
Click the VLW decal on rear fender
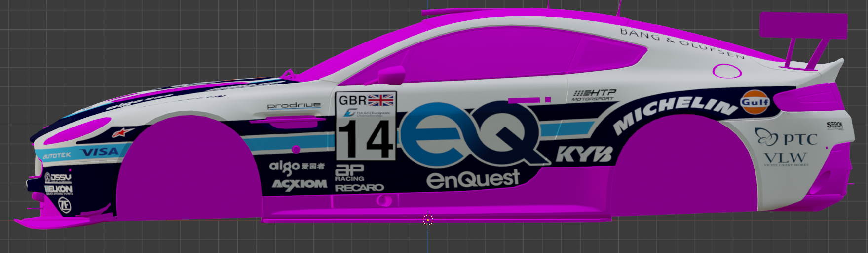click(x=786, y=159)
